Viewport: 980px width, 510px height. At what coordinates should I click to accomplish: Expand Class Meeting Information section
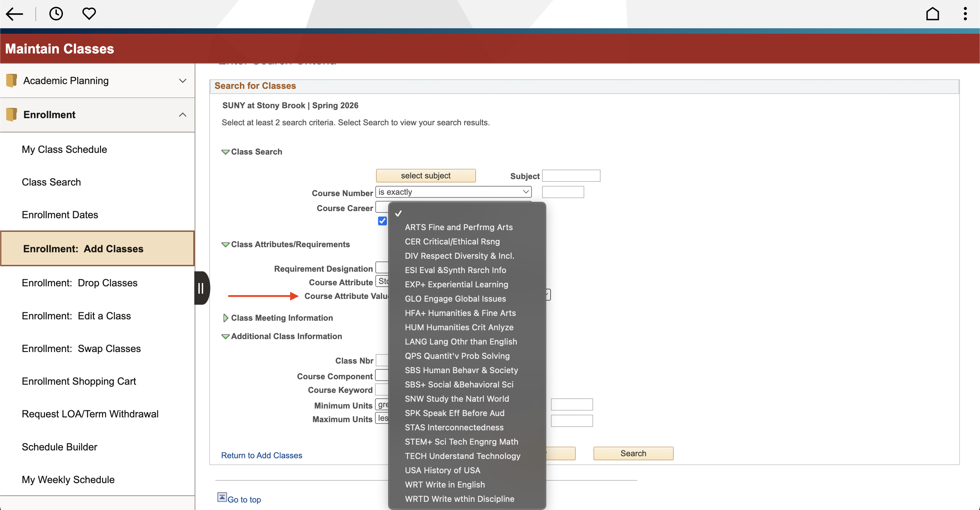[x=225, y=318]
